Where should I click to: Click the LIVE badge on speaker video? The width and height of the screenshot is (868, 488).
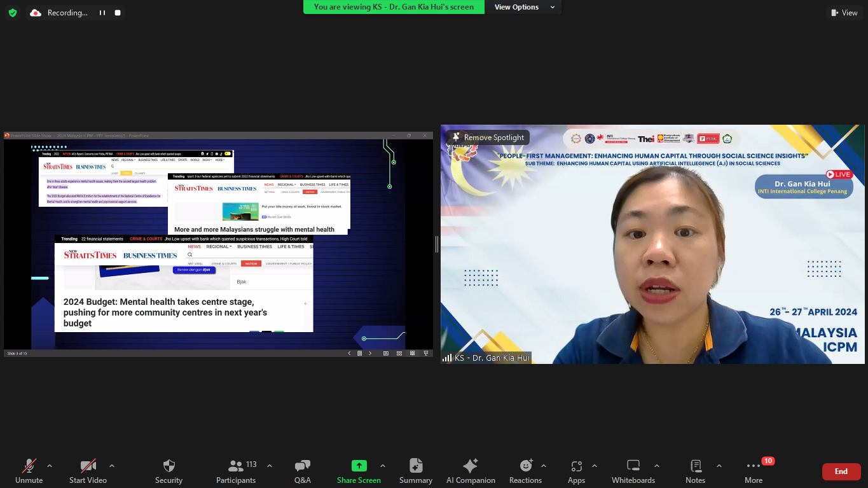click(839, 174)
